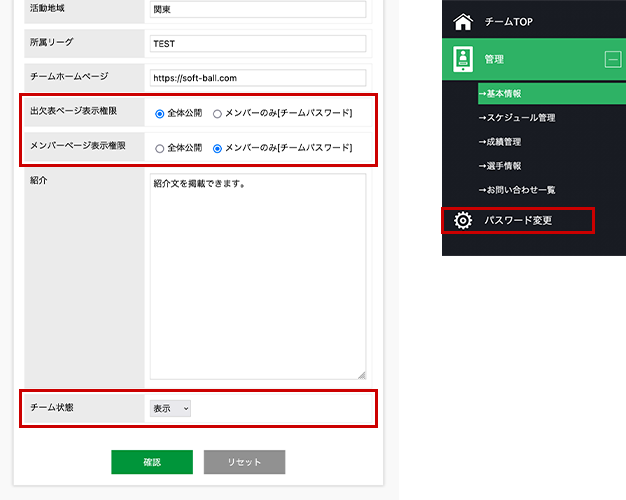
Task: Click the gear icon for パスワード変更
Action: [x=462, y=220]
